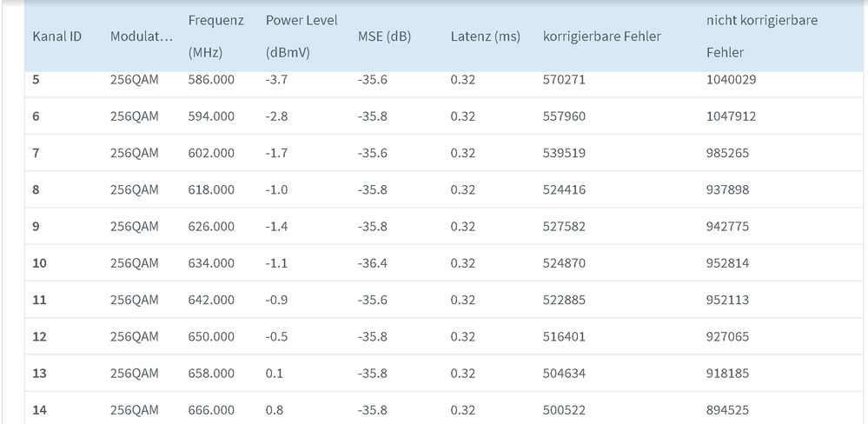Click the MSE (dB) column header
This screenshot has height=424, width=868.
coord(384,36)
